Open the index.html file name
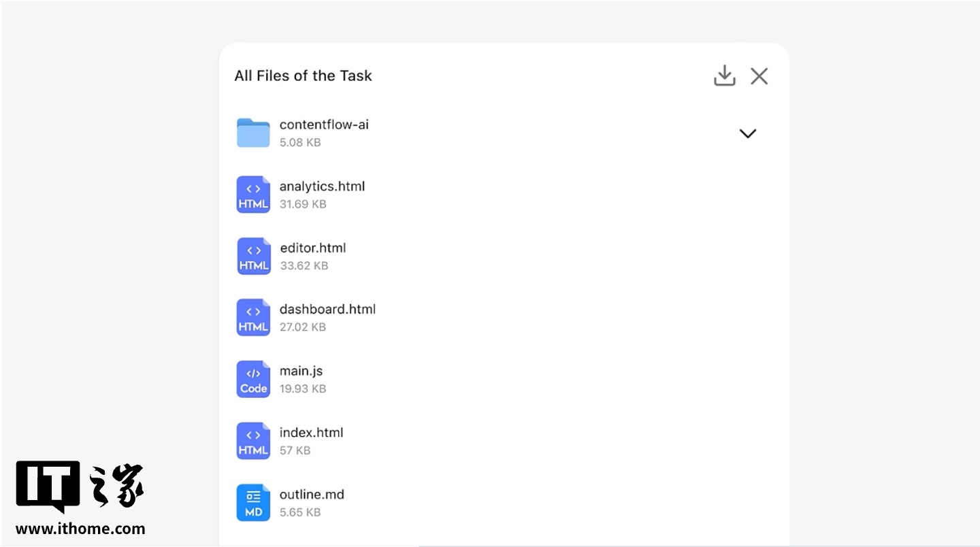980x547 pixels. point(311,433)
